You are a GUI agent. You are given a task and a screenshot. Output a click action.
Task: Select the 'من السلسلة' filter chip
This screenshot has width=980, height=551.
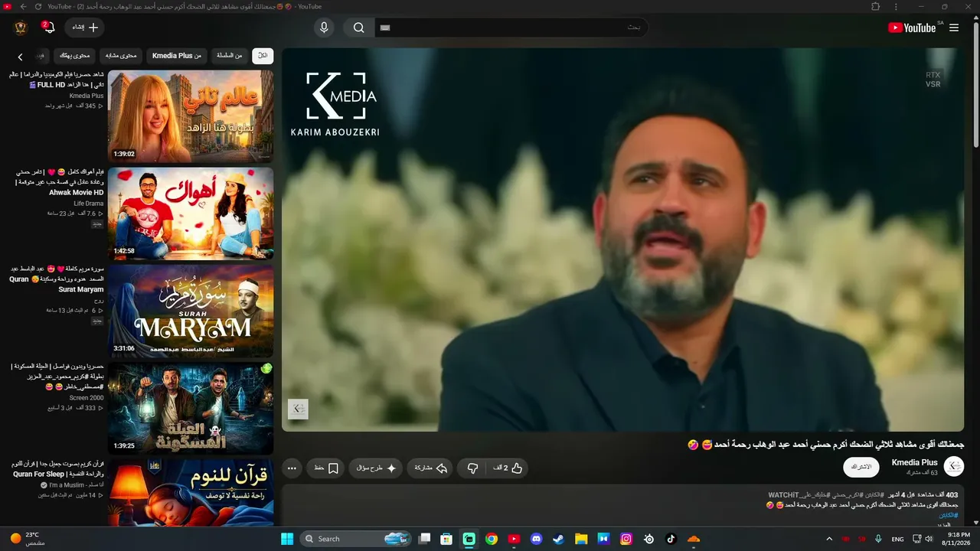(229, 55)
